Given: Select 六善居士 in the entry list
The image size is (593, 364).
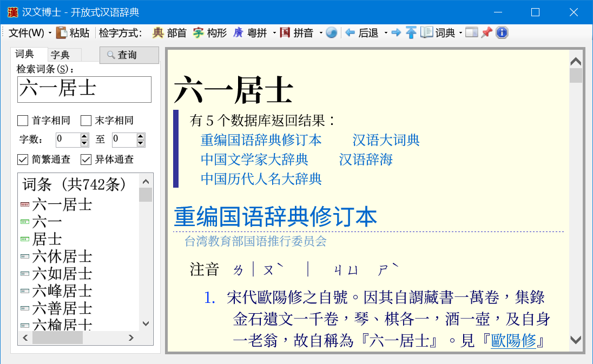Looking at the screenshot, I should point(62,308).
